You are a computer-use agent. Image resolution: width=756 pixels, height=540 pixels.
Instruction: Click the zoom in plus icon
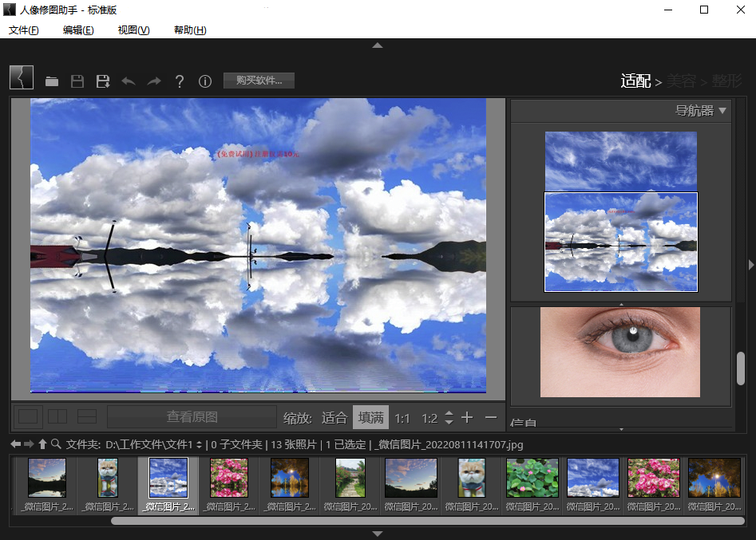click(467, 418)
